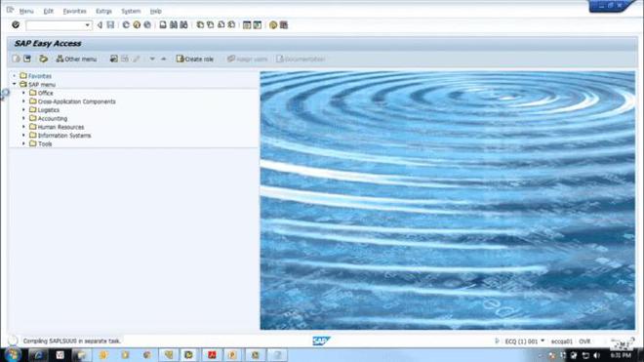
Task: Select the Accounting tree label
Action: [x=53, y=118]
